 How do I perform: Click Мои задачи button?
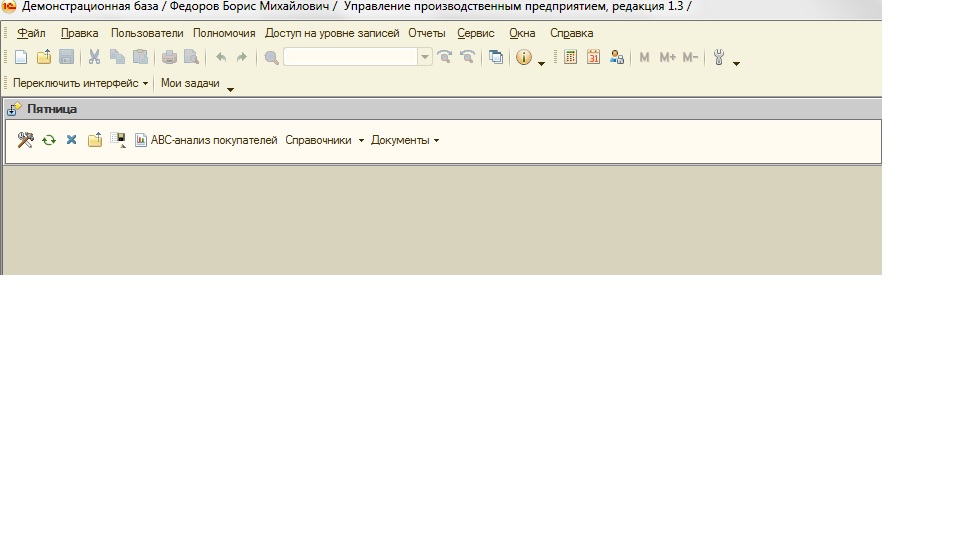tap(190, 83)
